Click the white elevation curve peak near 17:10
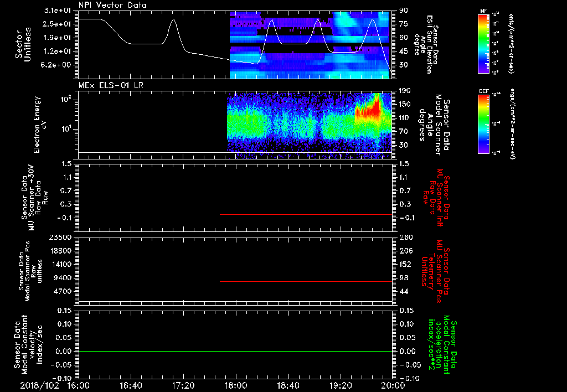 click(x=173, y=19)
